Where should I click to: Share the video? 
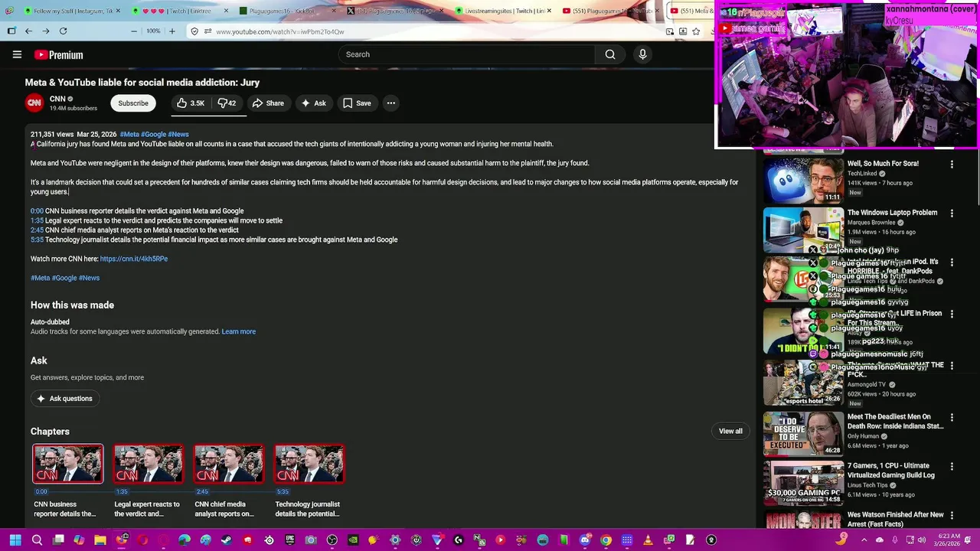pos(268,103)
